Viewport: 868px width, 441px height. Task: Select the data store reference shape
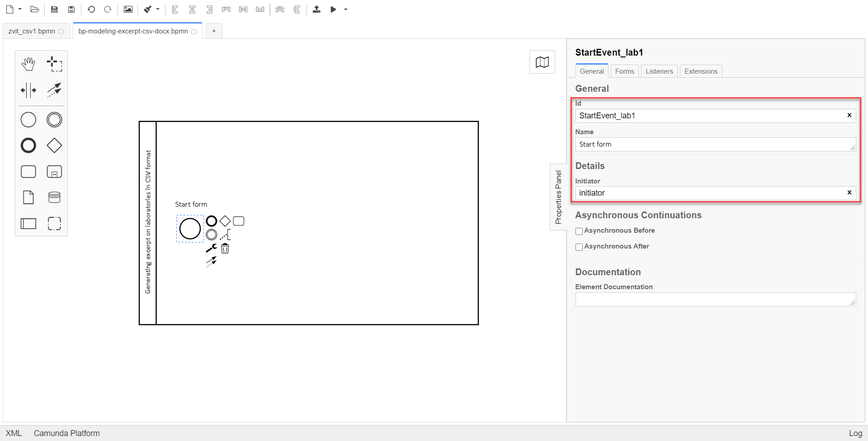[x=54, y=197]
